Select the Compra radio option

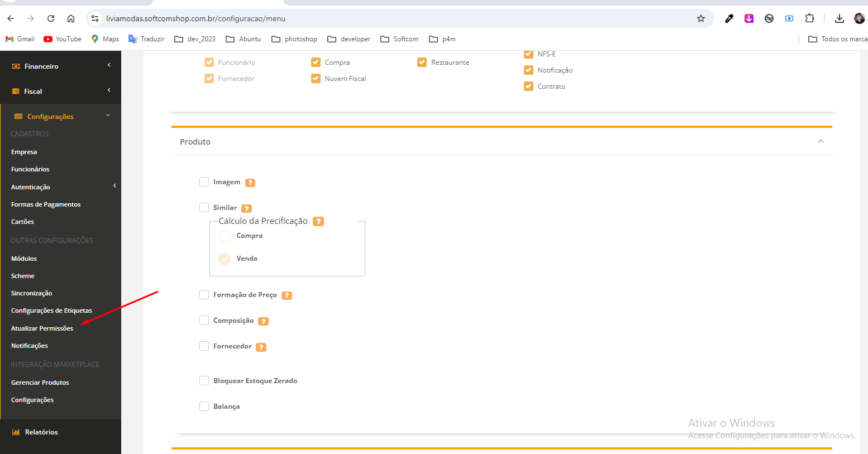pos(225,236)
